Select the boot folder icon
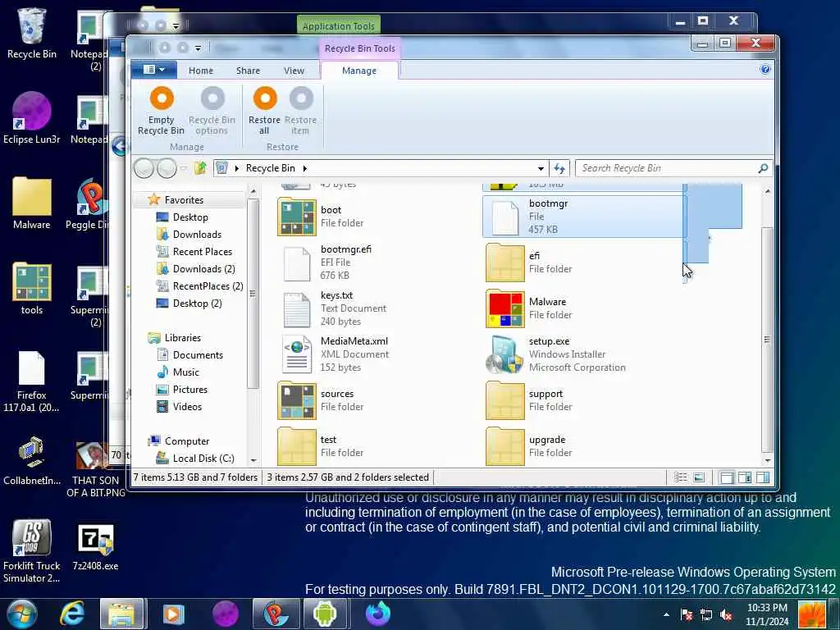Image resolution: width=840 pixels, height=630 pixels. pyautogui.click(x=297, y=217)
